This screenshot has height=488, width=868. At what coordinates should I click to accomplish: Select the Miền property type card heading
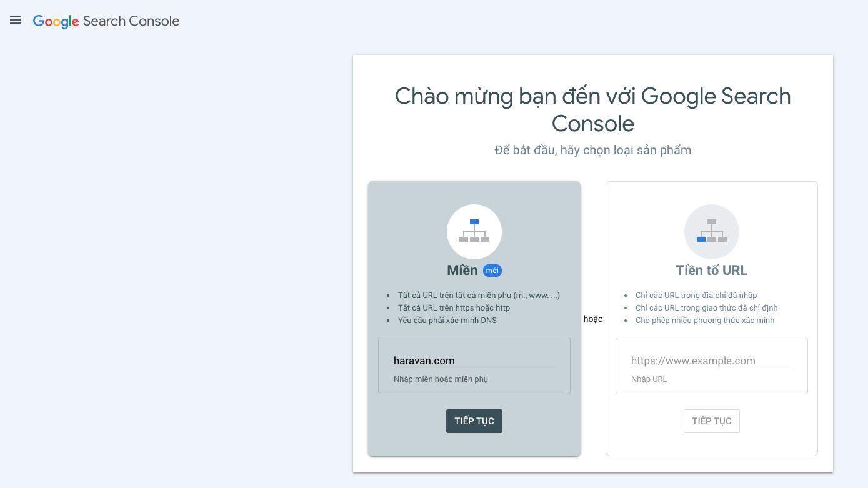tap(462, 271)
